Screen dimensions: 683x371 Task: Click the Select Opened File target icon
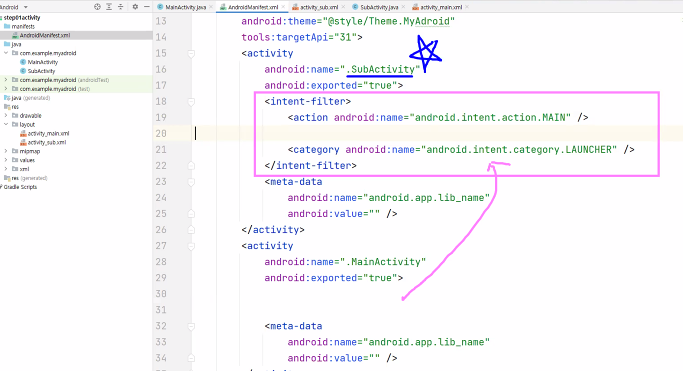(x=97, y=7)
